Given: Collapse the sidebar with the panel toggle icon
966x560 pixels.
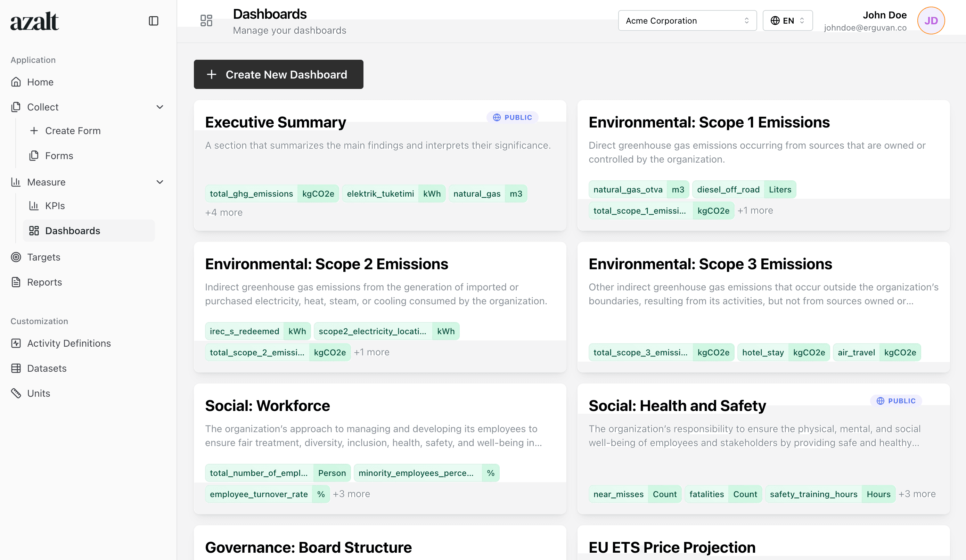Looking at the screenshot, I should coord(153,21).
